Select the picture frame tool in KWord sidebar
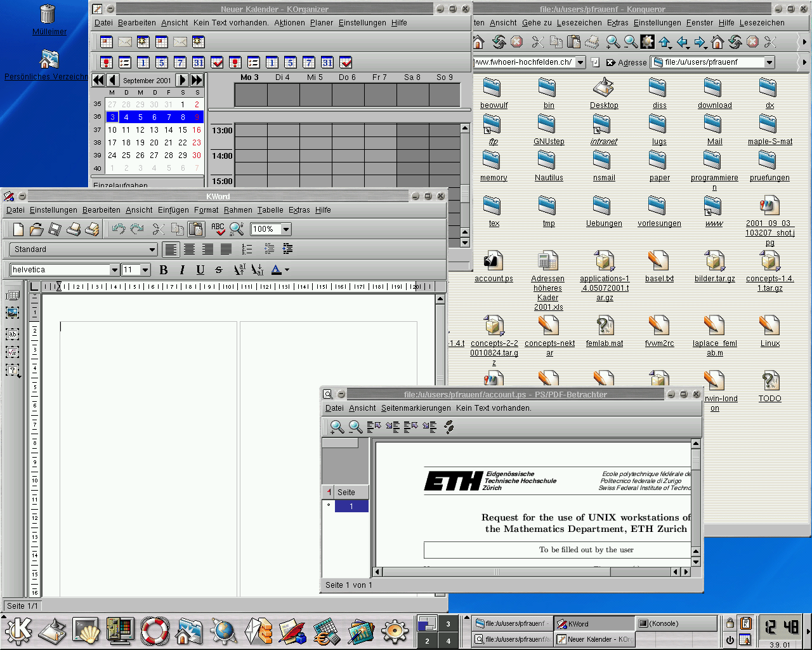This screenshot has height=650, width=812. 12,313
